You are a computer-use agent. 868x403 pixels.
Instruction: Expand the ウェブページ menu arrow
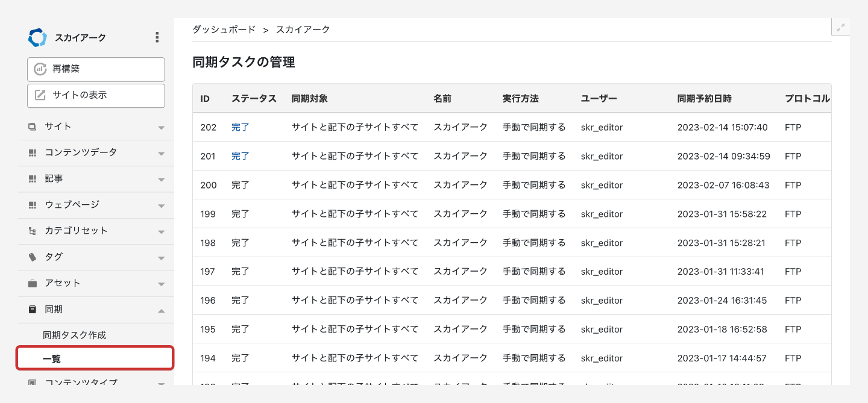pyautogui.click(x=161, y=205)
